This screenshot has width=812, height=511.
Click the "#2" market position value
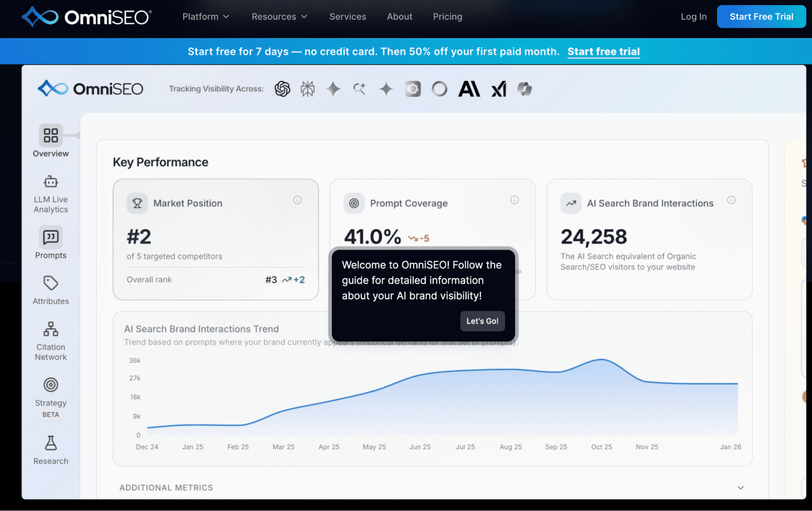(x=139, y=236)
